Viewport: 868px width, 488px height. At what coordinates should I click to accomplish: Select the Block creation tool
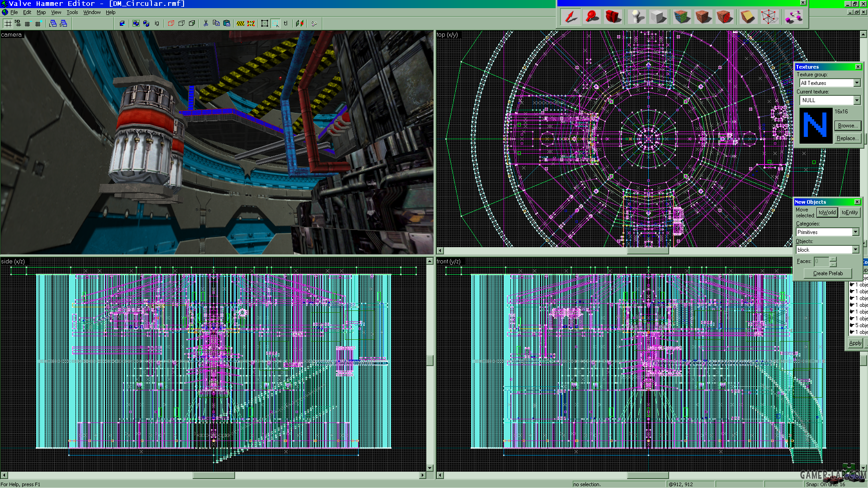click(658, 17)
